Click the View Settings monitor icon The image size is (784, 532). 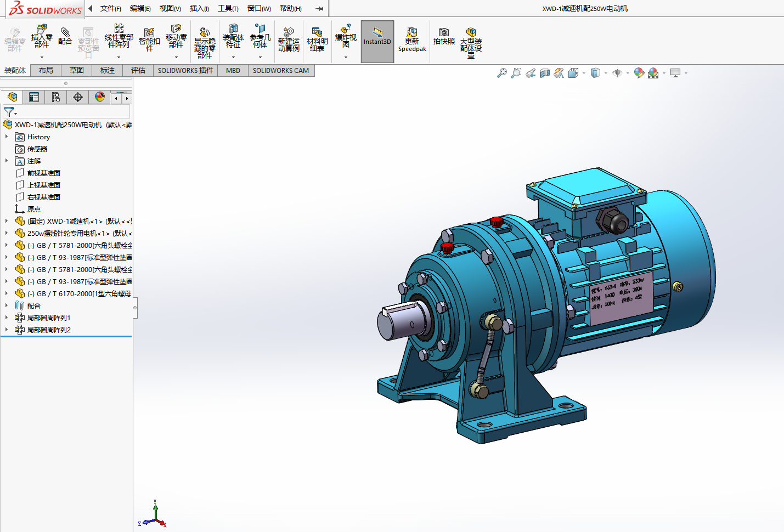[675, 73]
